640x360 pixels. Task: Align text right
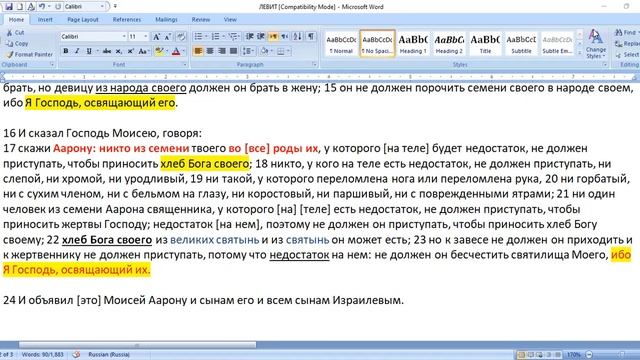coord(222,51)
